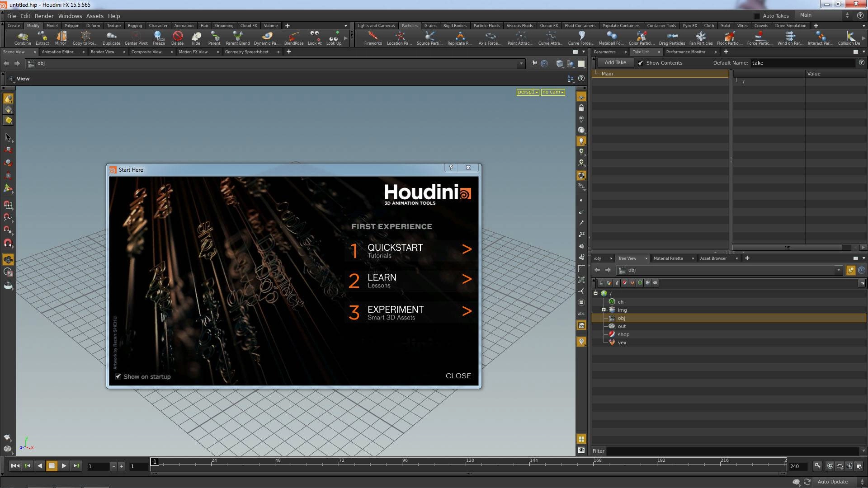This screenshot has height=488, width=868.
Task: Click the Default Name input field
Action: (803, 63)
